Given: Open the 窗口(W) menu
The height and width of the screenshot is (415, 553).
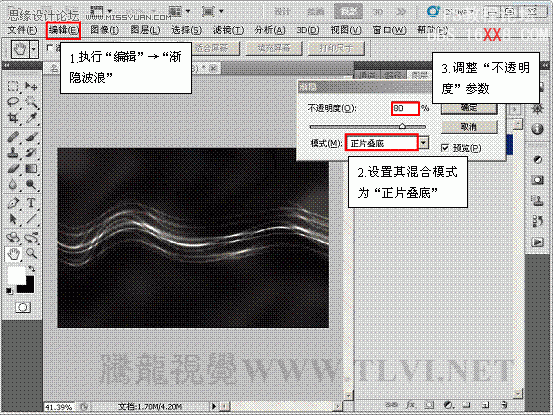Looking at the screenshot, I should coord(389,30).
